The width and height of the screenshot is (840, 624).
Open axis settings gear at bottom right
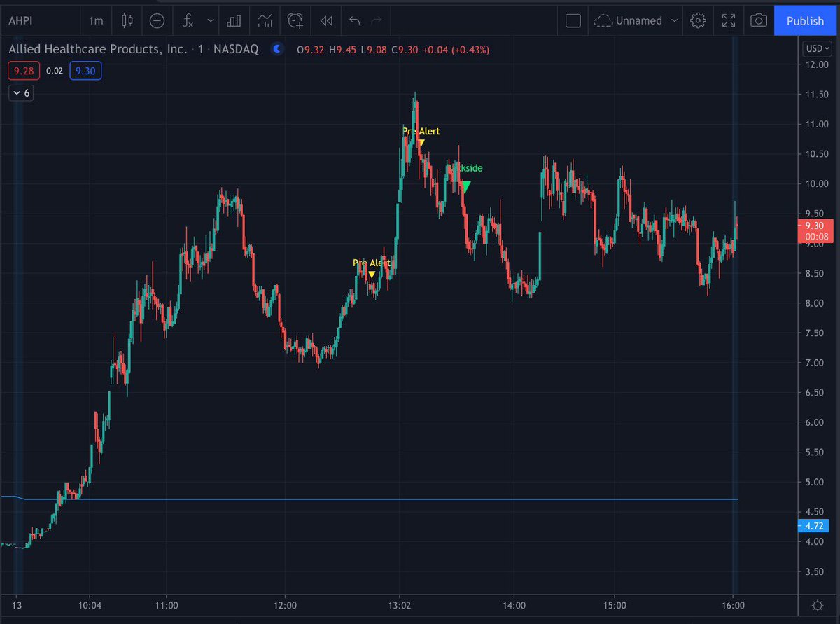(x=817, y=606)
